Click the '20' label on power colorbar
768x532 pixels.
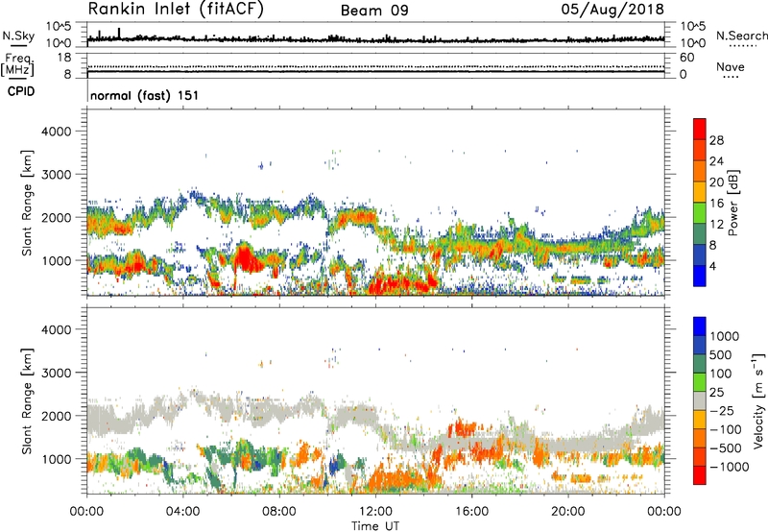tap(716, 182)
